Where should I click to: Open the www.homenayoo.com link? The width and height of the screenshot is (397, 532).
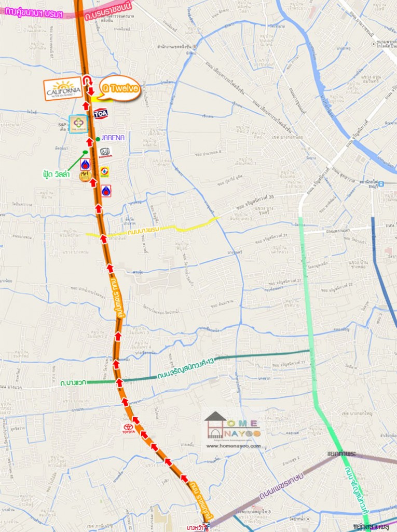[x=233, y=446]
